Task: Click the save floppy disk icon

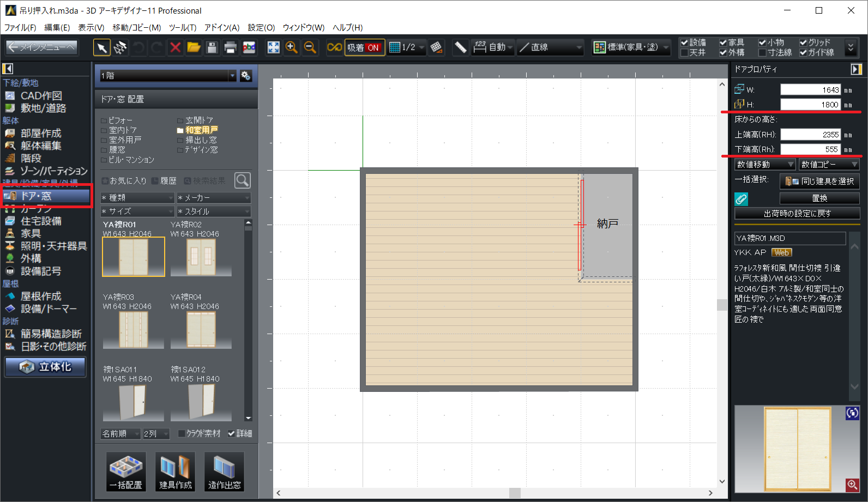Action: [212, 48]
